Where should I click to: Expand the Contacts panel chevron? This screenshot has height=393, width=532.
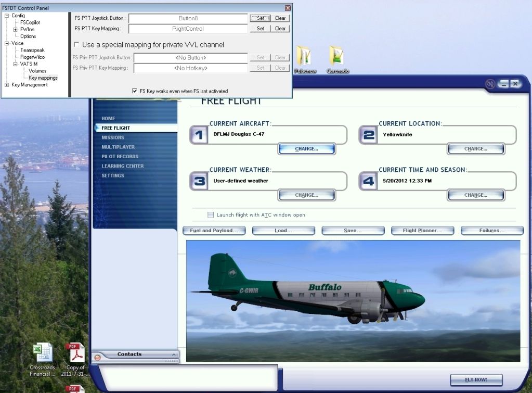tap(174, 354)
